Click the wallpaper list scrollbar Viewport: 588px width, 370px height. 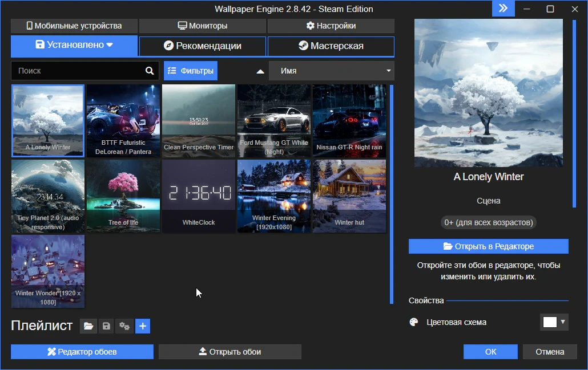tap(392, 194)
